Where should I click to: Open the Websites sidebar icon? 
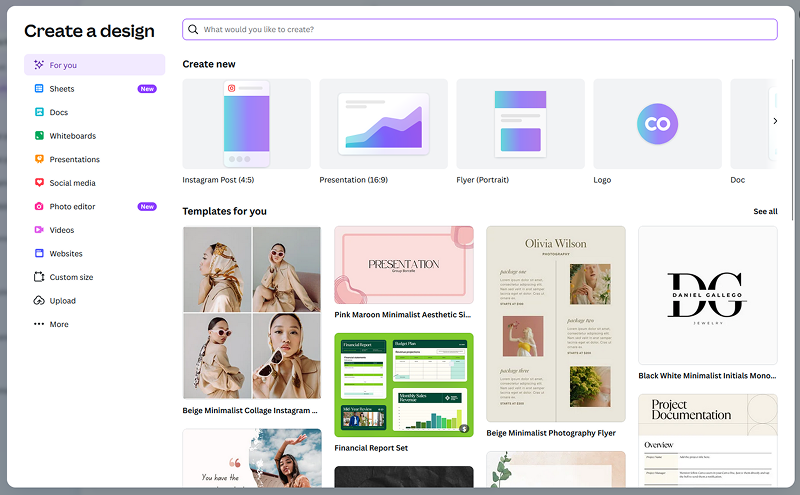[39, 254]
